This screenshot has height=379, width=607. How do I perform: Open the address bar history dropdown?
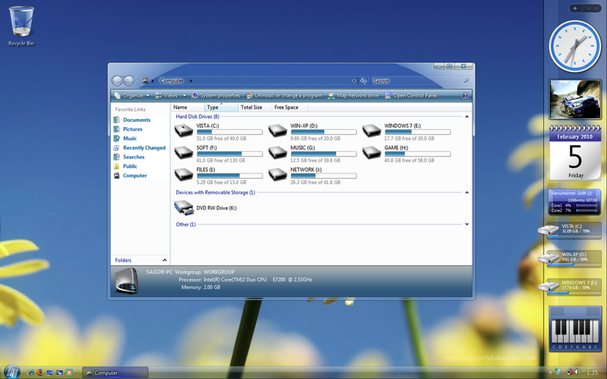[353, 81]
